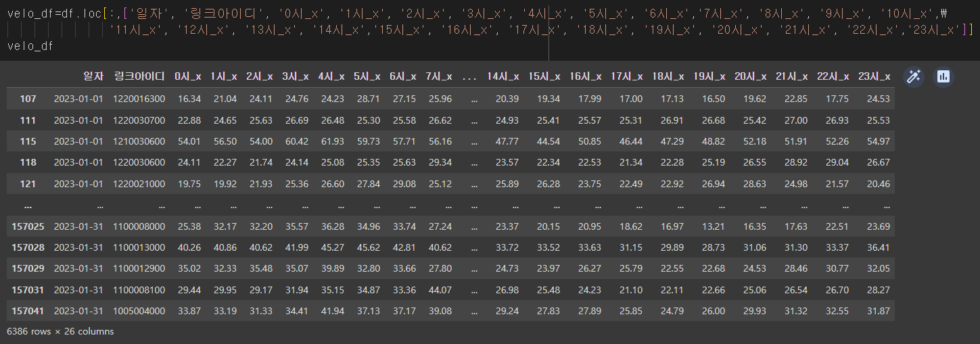
Task: Click the 61.93 value cell
Action: tap(333, 141)
